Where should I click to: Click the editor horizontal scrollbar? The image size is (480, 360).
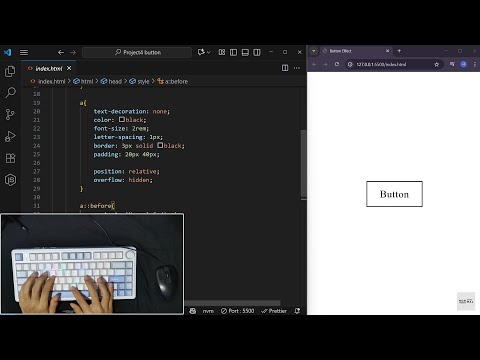click(233, 303)
